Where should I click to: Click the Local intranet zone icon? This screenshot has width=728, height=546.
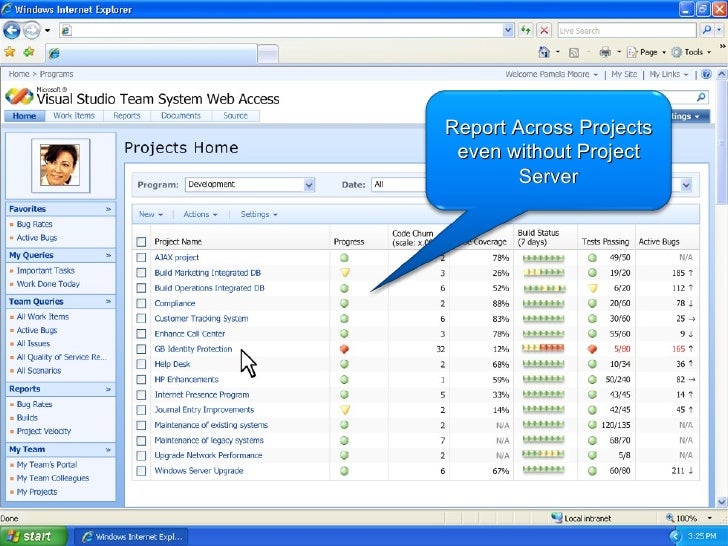tap(556, 518)
